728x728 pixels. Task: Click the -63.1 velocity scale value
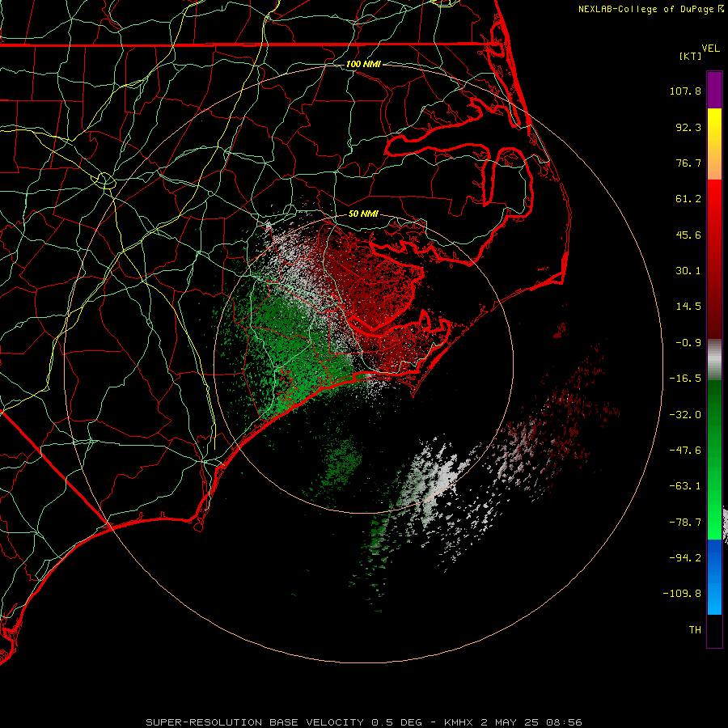point(685,486)
